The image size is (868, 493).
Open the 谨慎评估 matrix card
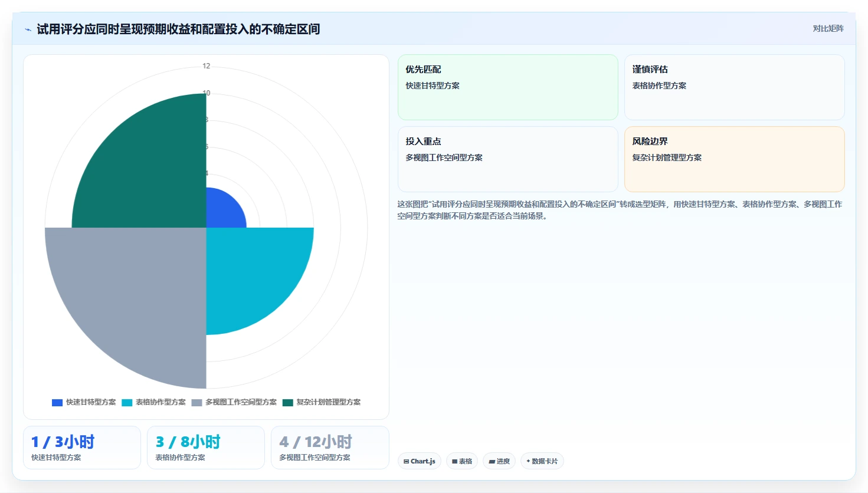735,87
